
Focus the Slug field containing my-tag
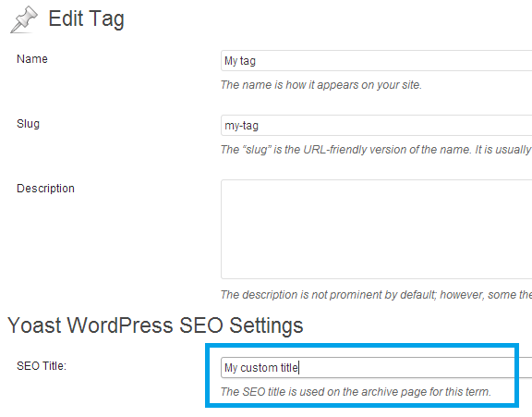(376, 126)
